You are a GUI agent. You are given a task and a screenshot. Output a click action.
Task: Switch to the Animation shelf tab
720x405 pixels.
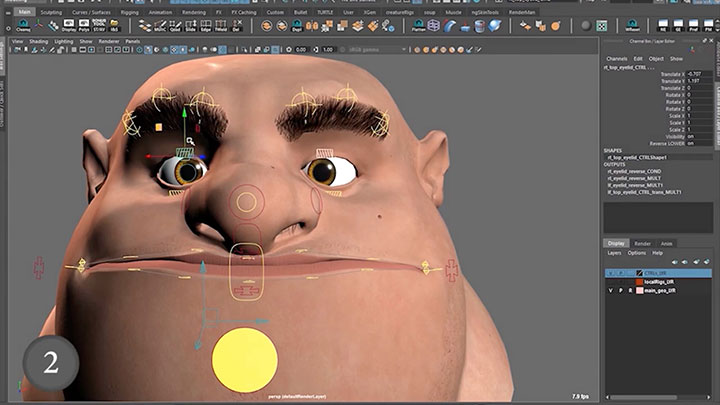pyautogui.click(x=160, y=12)
